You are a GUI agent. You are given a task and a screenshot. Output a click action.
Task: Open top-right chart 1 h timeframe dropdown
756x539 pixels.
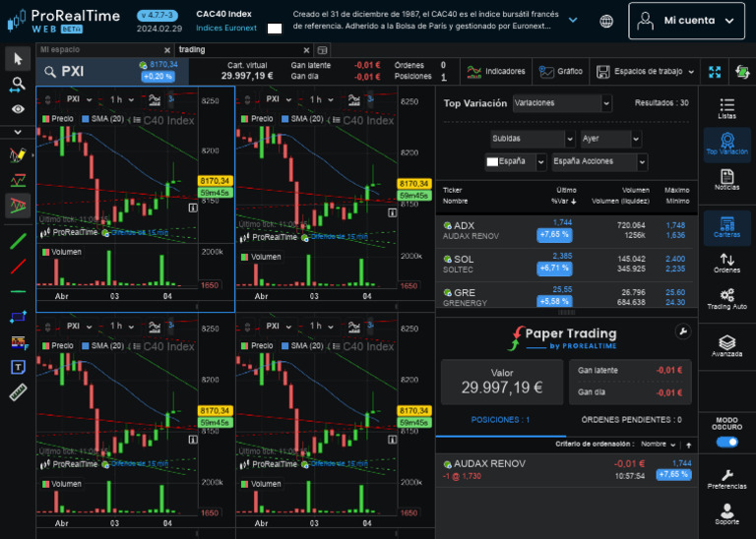pos(322,99)
